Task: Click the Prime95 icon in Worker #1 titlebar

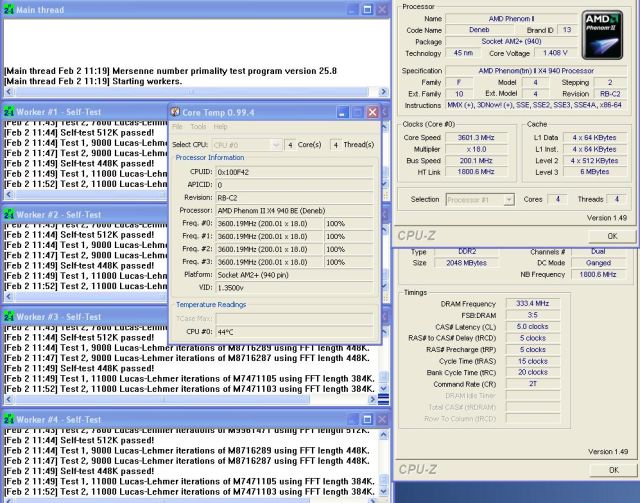Action: click(x=9, y=112)
